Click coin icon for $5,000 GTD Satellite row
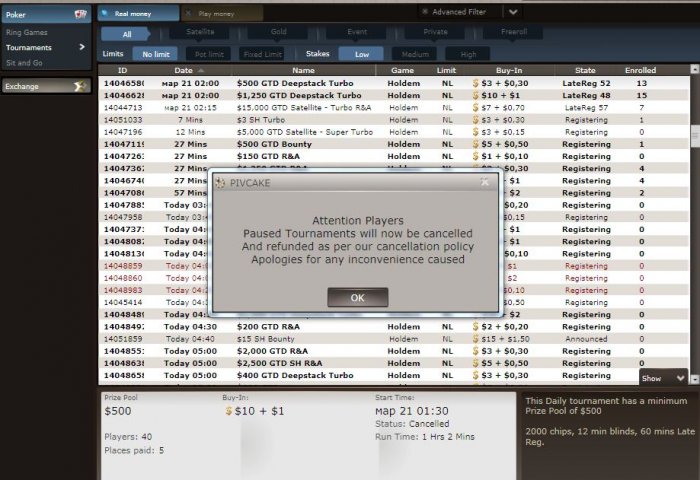 click(x=475, y=132)
